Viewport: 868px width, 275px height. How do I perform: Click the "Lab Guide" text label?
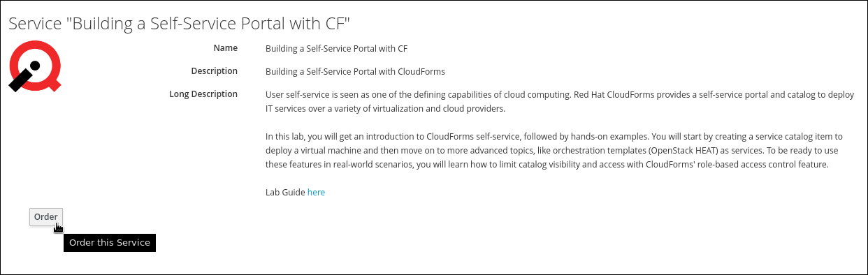click(x=285, y=192)
